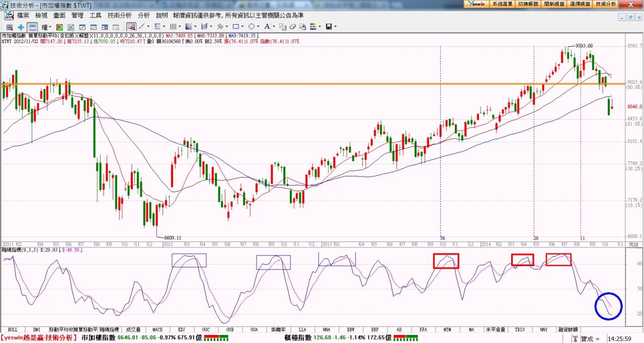The image size is (644, 343).
Task: Select the crosshair cursor tool
Action: (21, 27)
